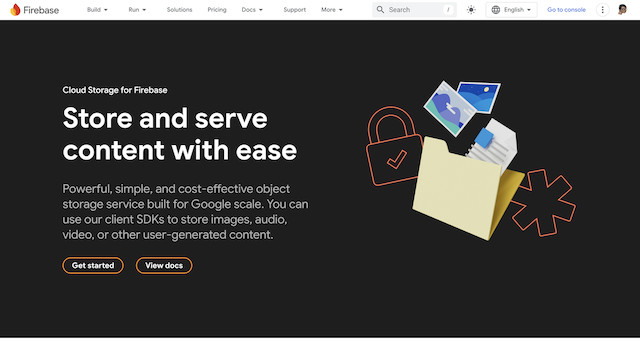The image size is (640, 363).
Task: Click the search magnifier icon
Action: (380, 9)
